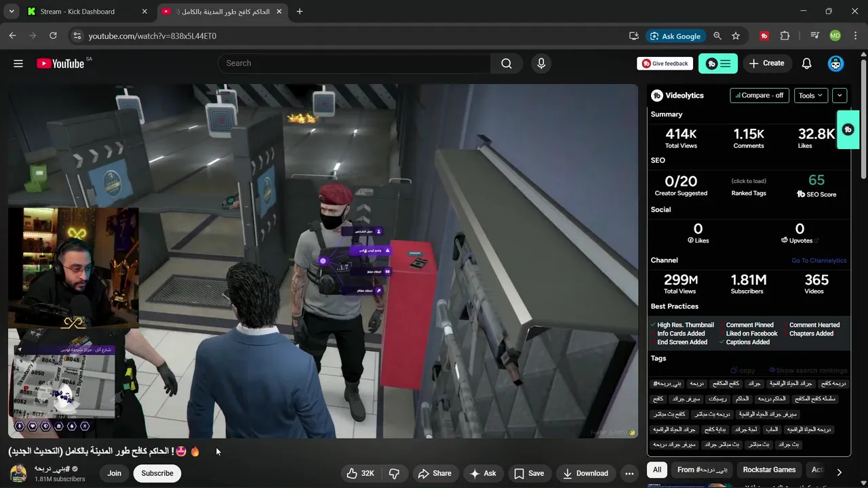868x488 pixels.
Task: Click the Create button
Action: pos(767,63)
